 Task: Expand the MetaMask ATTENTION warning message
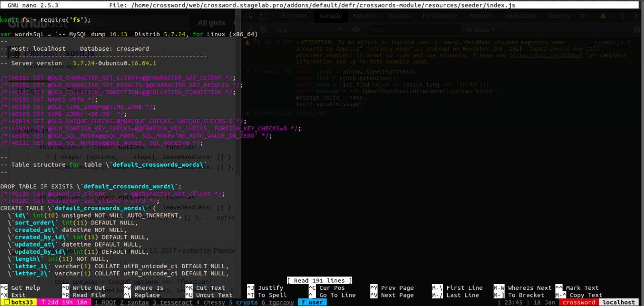(x=298, y=43)
